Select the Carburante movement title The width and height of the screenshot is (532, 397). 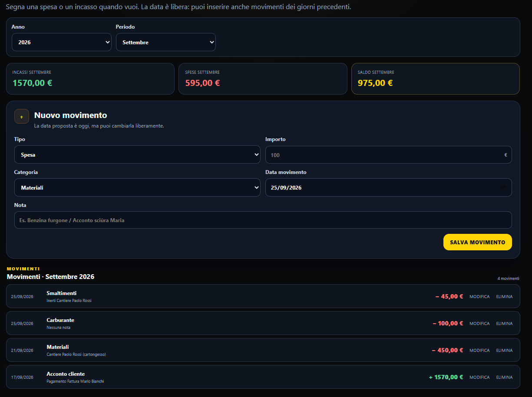[60, 320]
